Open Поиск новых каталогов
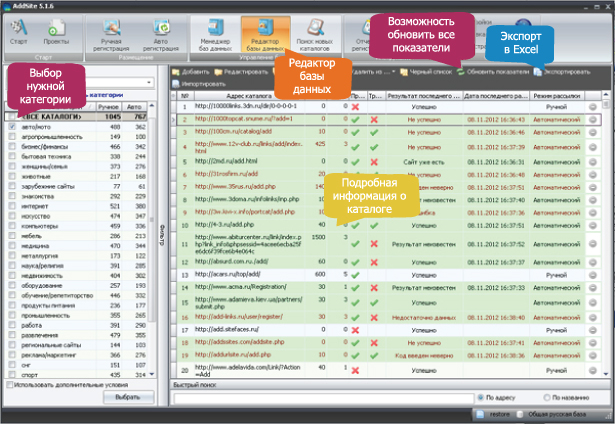Image resolution: width=615 pixels, height=425 pixels. click(315, 35)
